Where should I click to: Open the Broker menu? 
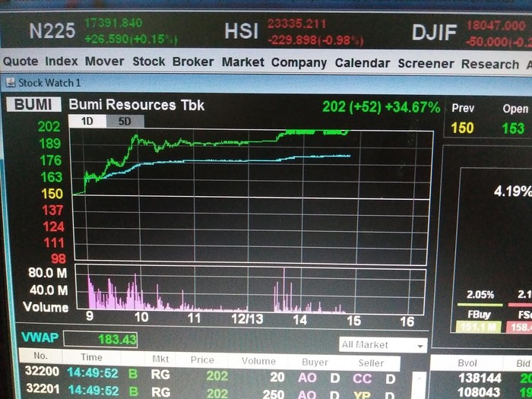(193, 62)
